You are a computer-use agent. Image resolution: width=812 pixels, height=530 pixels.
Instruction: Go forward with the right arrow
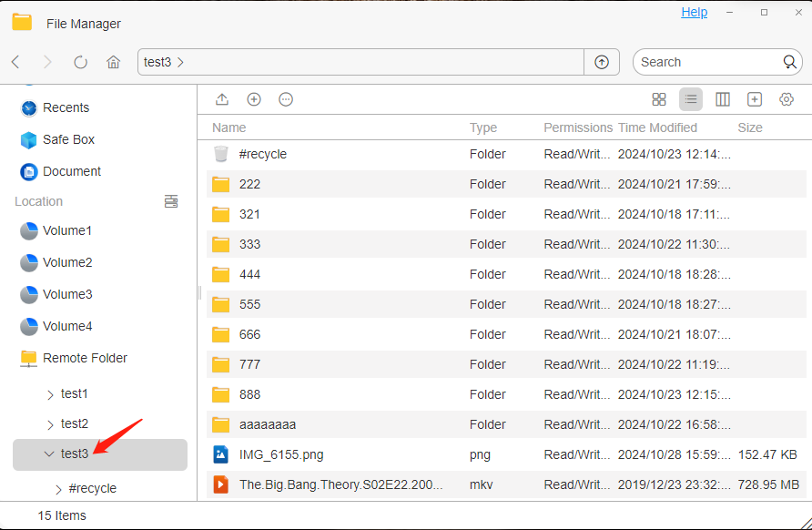47,62
